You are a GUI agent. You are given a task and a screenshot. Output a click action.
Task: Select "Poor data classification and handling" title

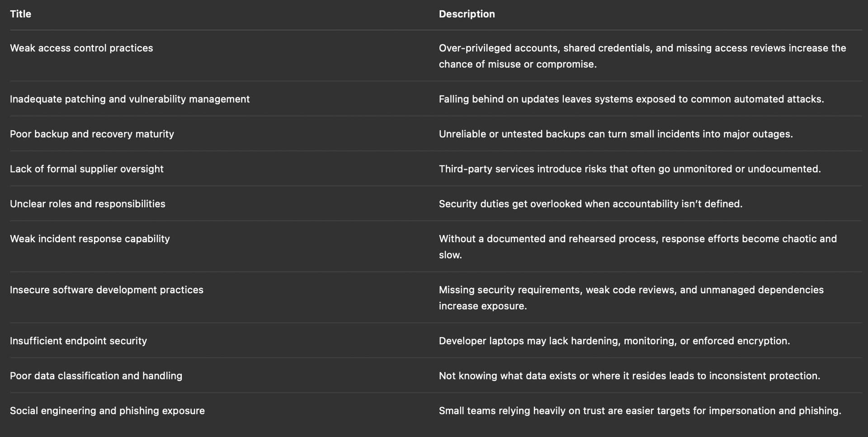[x=96, y=376]
